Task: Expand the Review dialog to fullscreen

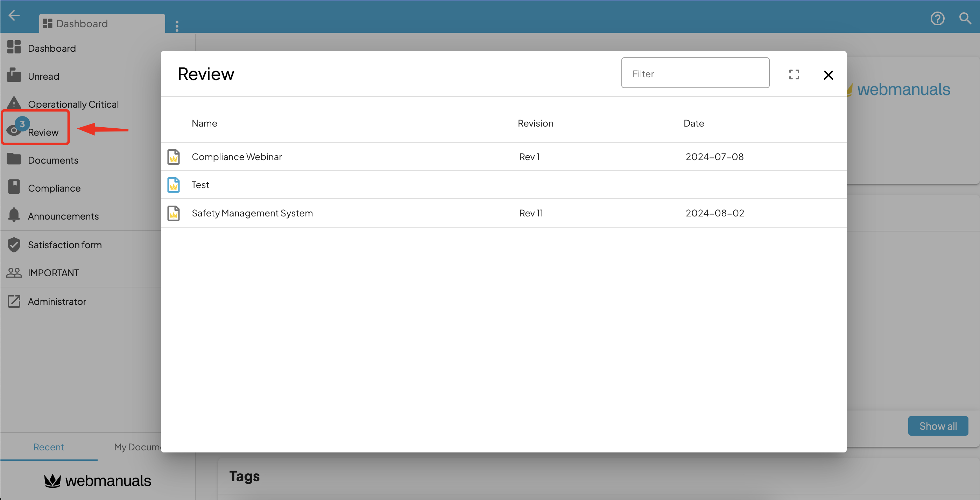Action: tap(794, 74)
